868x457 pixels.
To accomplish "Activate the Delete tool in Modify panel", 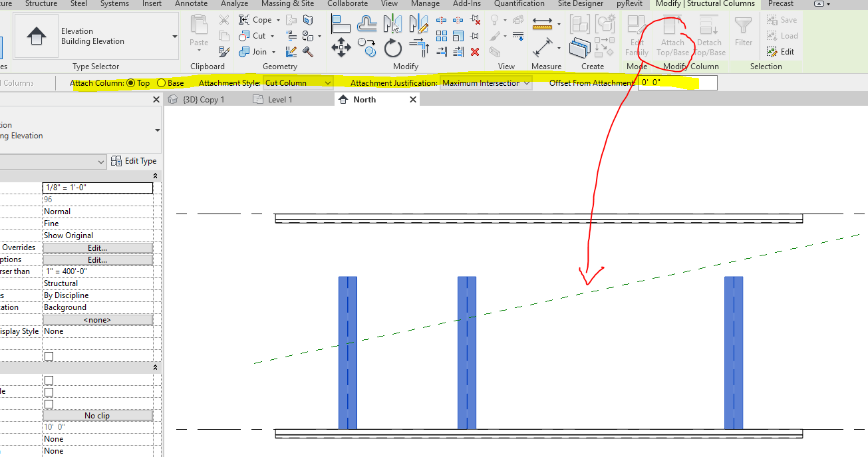I will point(474,52).
